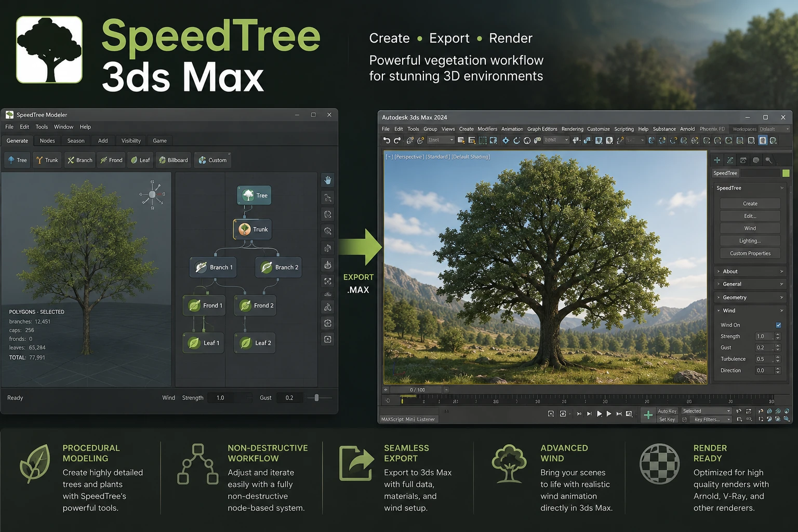
Task: Open the Arnold menu in 3ds Max
Action: 687,129
